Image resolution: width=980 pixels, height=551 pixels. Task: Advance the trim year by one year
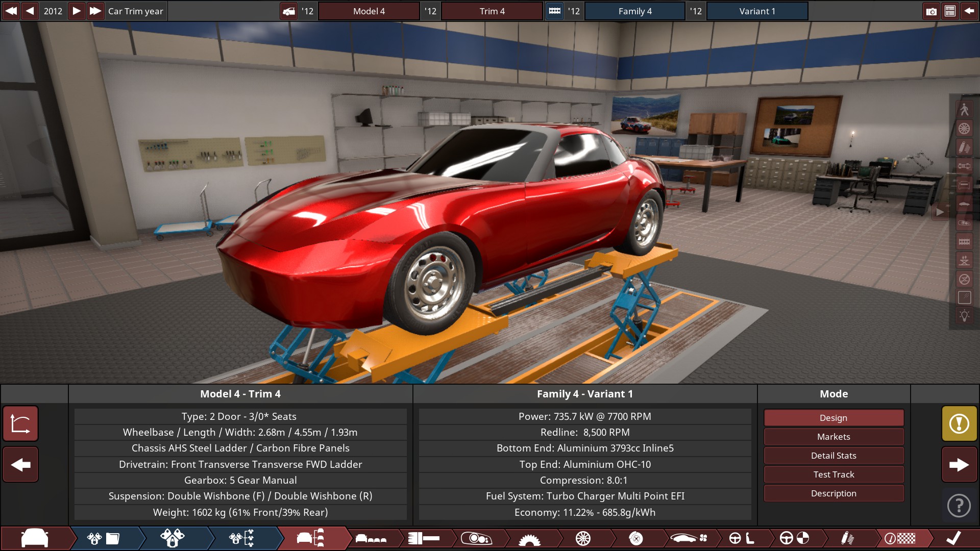(x=76, y=11)
